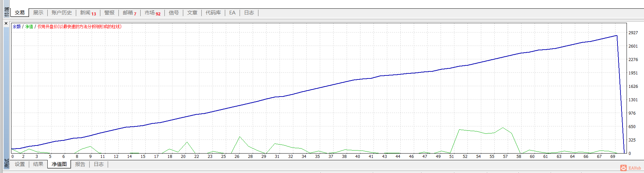
Task: Open the upper 日志 tab
Action: tap(249, 13)
